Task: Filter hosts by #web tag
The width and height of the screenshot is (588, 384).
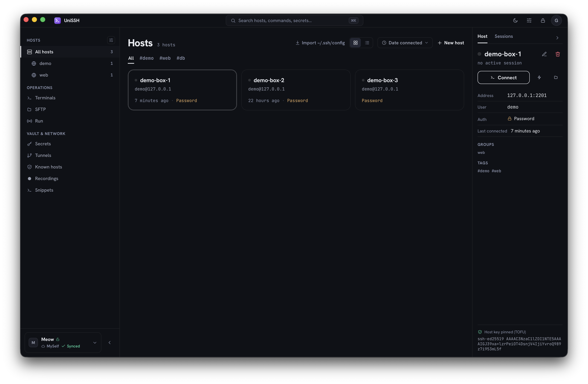Action: (x=165, y=58)
